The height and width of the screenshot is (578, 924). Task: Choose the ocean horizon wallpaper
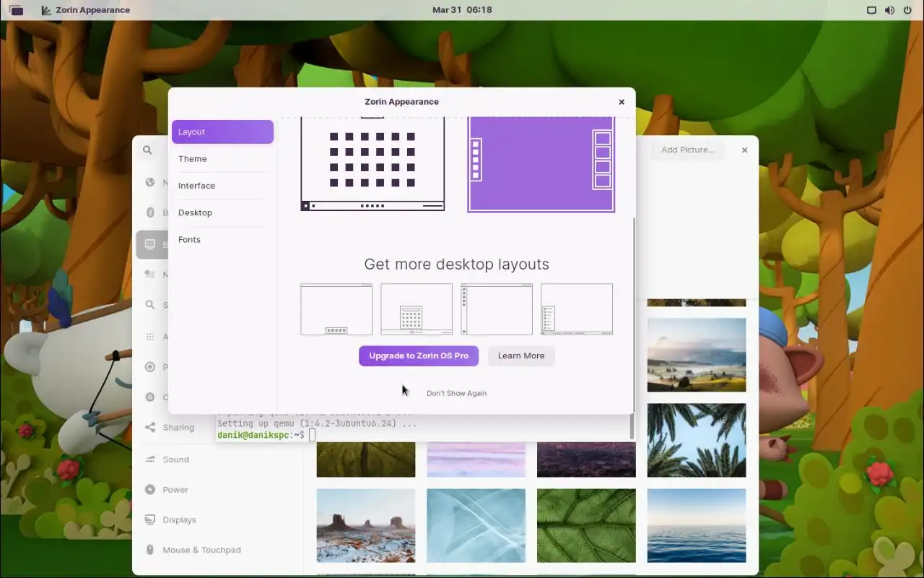[x=697, y=525]
